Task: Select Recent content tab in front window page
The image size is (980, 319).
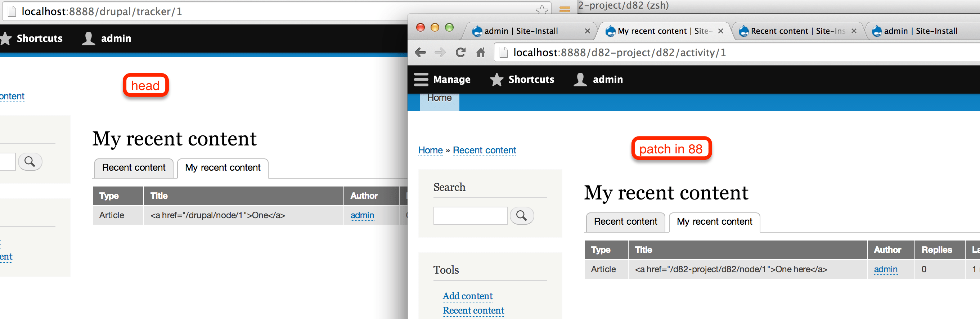Action: (x=625, y=222)
